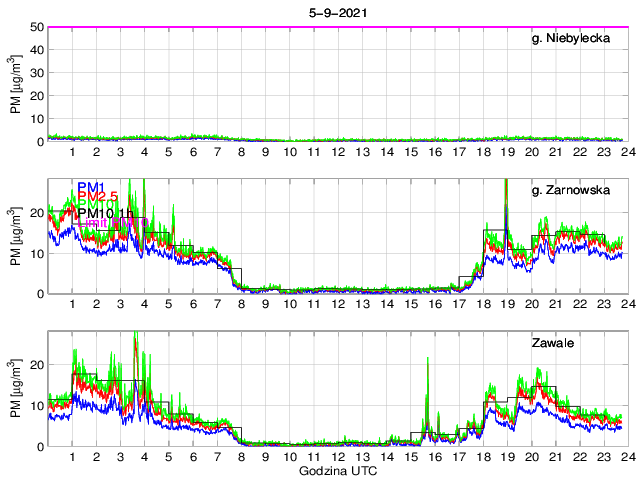Click the 20 tick on Zawale y-axis
Screen dimensions: 640x480
pos(37,364)
